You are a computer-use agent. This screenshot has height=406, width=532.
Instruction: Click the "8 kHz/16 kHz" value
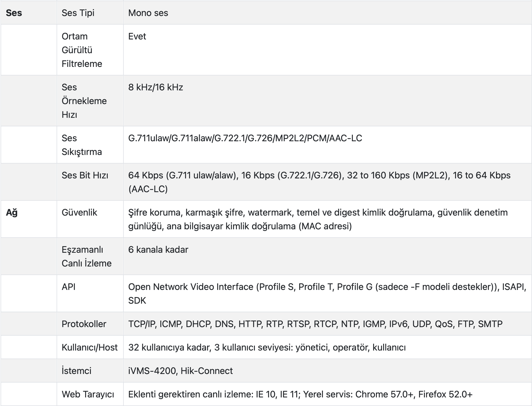point(155,87)
